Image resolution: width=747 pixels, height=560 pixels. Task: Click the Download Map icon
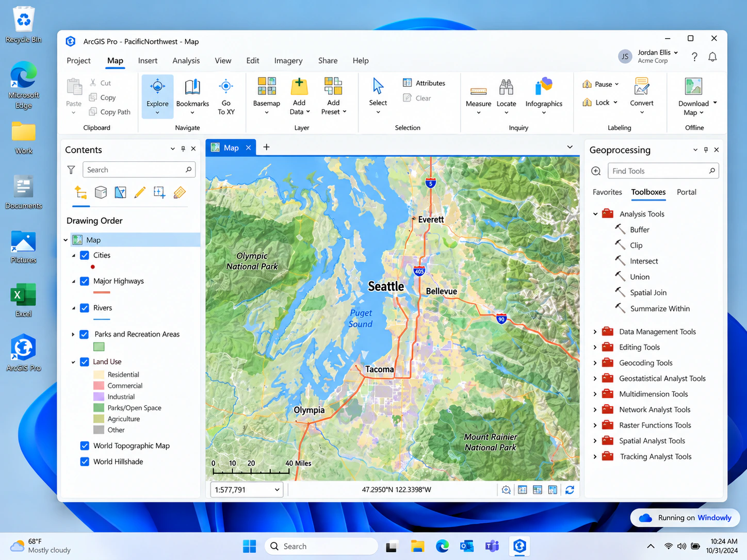point(693,87)
